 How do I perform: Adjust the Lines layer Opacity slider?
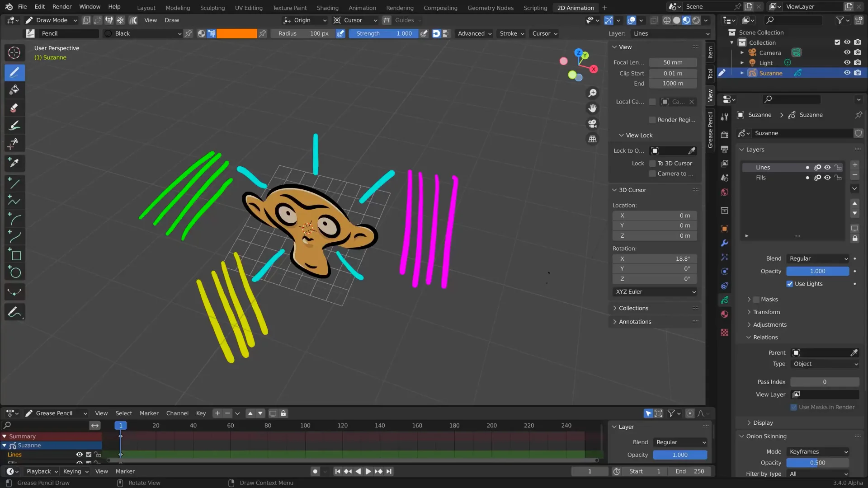point(817,271)
